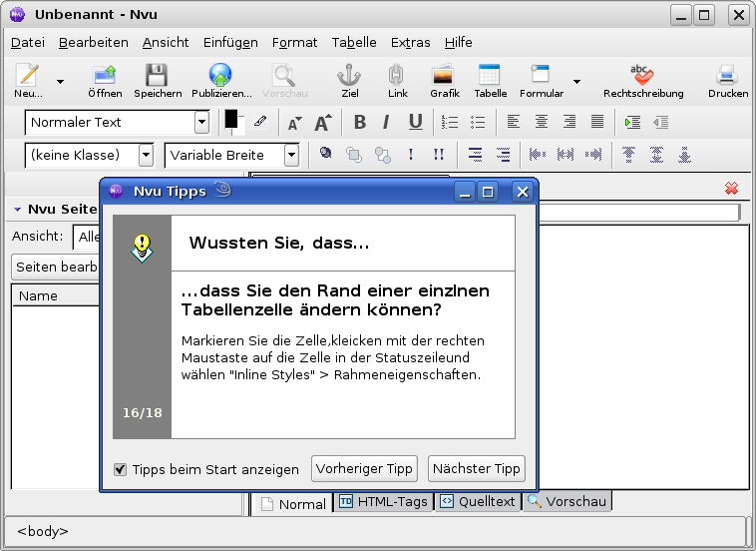Open the Ansicht filter combo box
The width and height of the screenshot is (756, 551).
[x=87, y=237]
